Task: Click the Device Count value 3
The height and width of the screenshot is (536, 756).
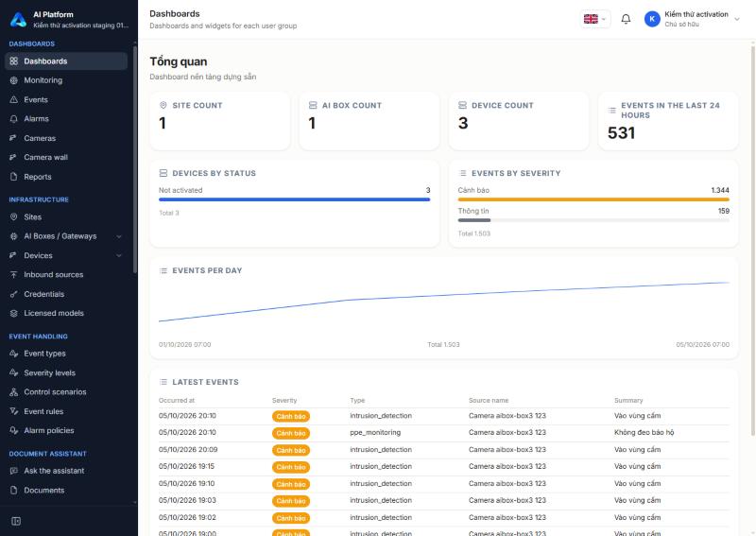Action: pyautogui.click(x=463, y=124)
